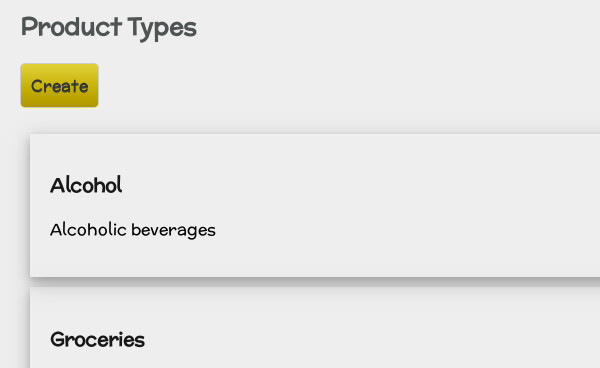Image resolution: width=600 pixels, height=368 pixels.
Task: Click the word 'Types' in heading
Action: [x=162, y=29]
